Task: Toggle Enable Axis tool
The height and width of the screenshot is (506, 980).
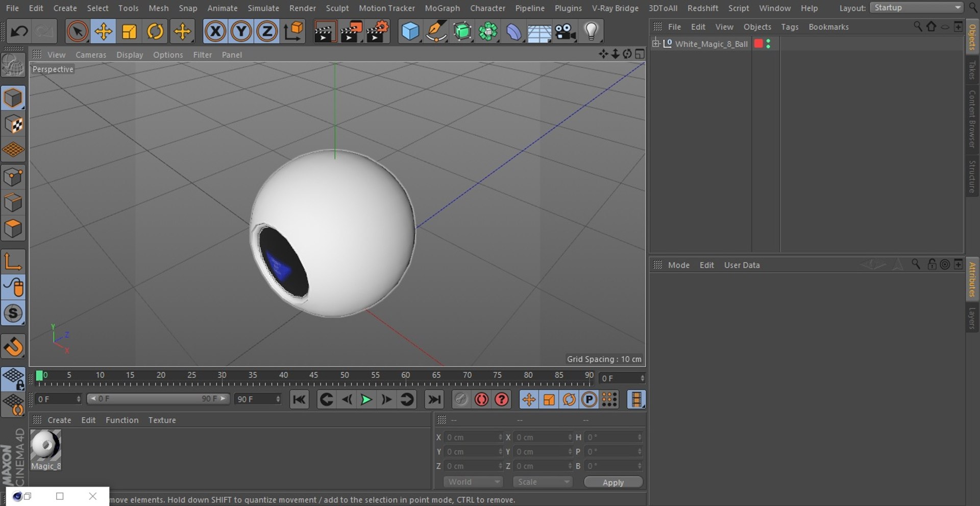Action: pyautogui.click(x=13, y=261)
